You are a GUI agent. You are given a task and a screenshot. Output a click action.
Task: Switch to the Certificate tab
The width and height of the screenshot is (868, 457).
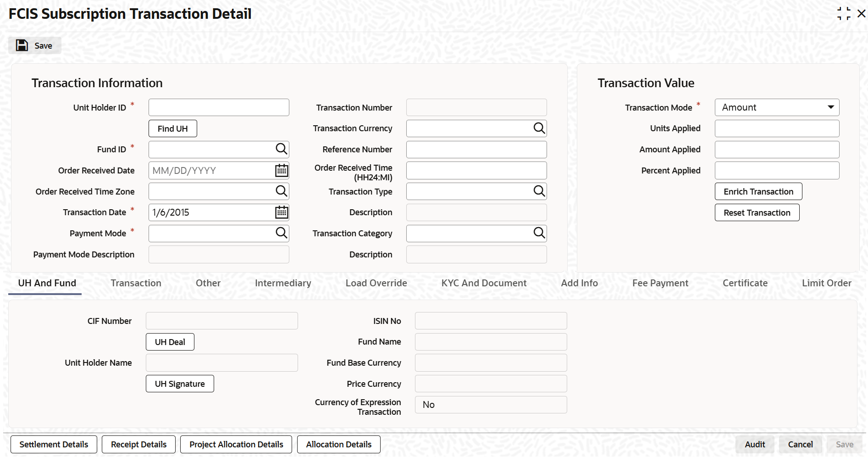[x=745, y=283]
